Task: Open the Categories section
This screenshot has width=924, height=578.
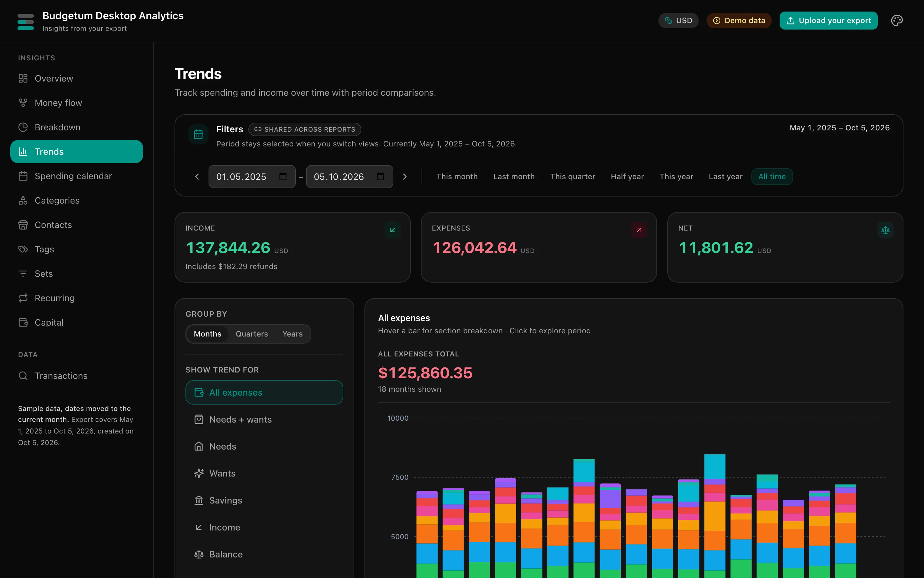Action: coord(76,201)
